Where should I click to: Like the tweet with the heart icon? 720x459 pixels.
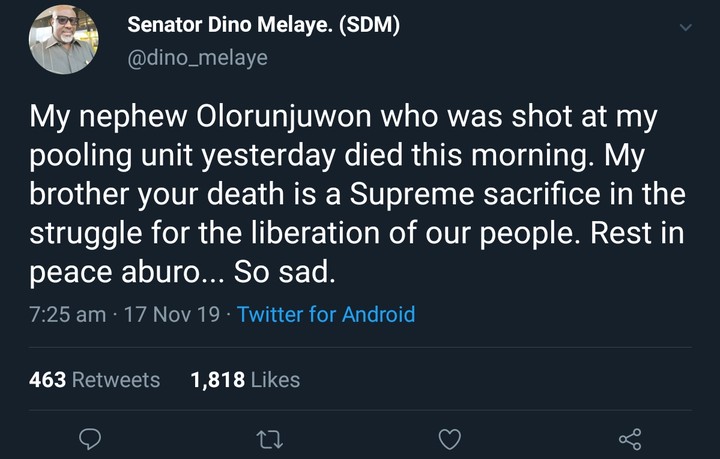click(x=450, y=439)
